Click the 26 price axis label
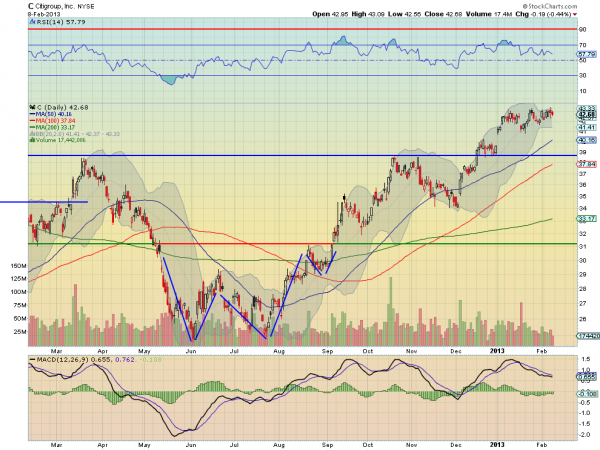Image resolution: width=600 pixels, height=450 pixels. [x=582, y=319]
